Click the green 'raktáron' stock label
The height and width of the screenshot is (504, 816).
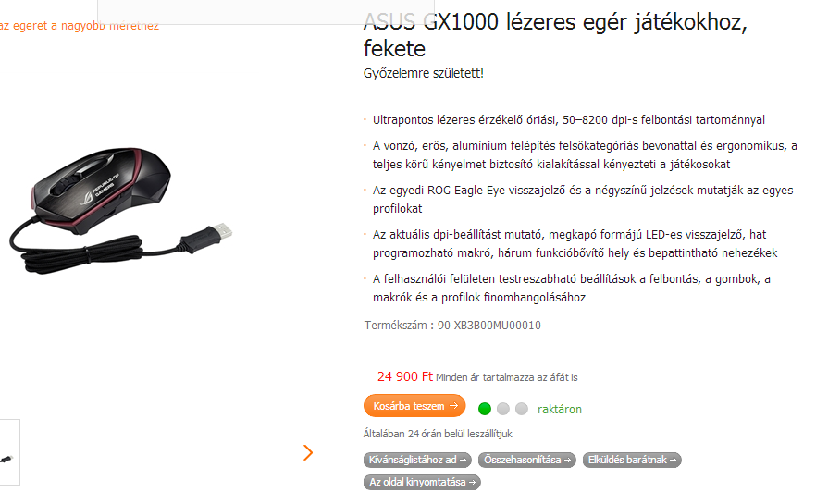(560, 410)
